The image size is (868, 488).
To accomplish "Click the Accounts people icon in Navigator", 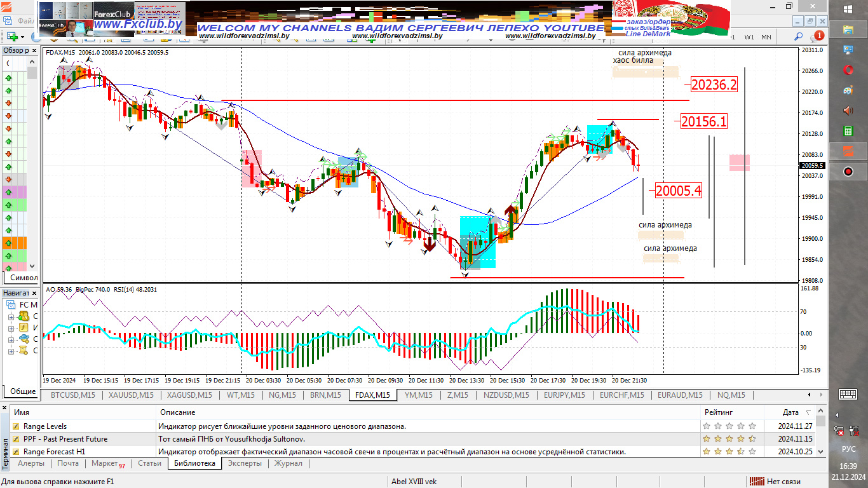I will (x=24, y=316).
